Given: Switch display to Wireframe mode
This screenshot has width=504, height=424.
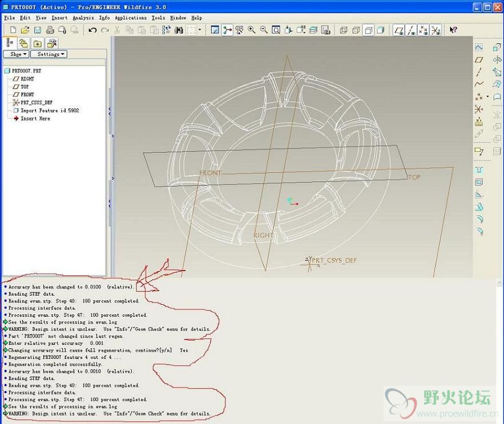Looking at the screenshot, I should click(x=344, y=30).
